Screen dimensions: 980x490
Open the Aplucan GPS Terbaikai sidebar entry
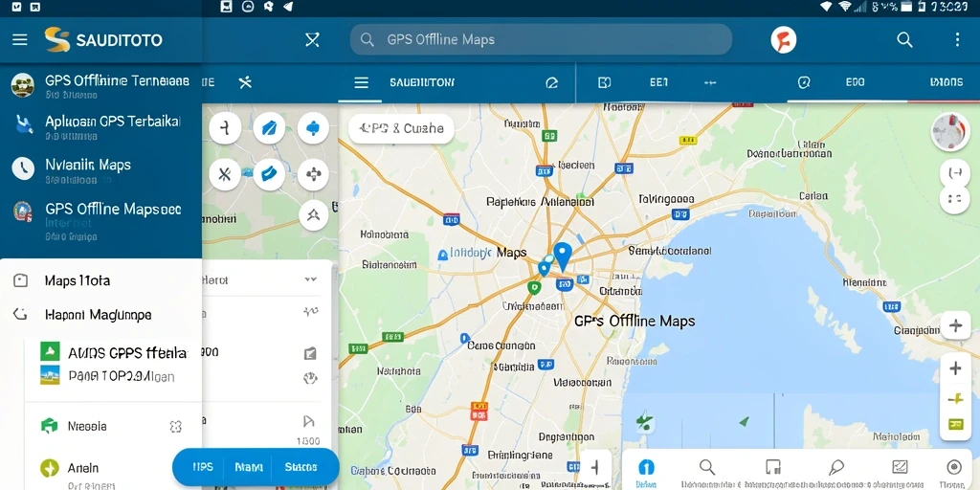click(100, 125)
